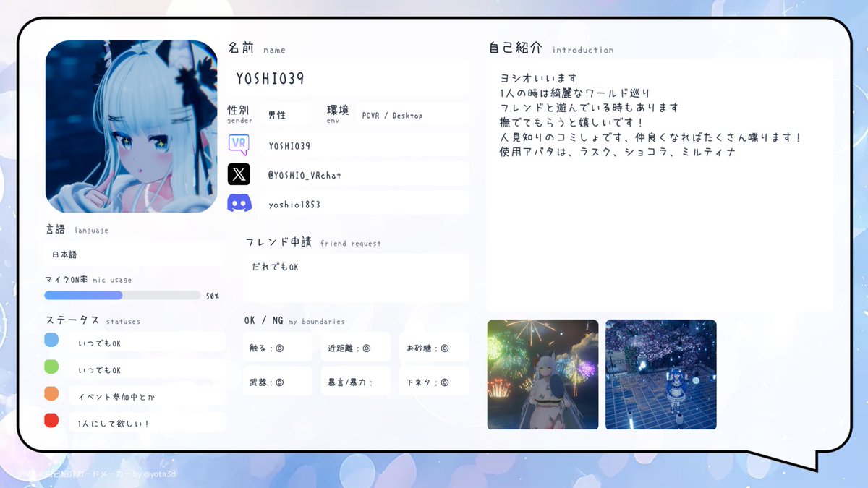Screen dimensions: 868x488
Task: Click the 触る boundary cell
Action: [278, 347]
